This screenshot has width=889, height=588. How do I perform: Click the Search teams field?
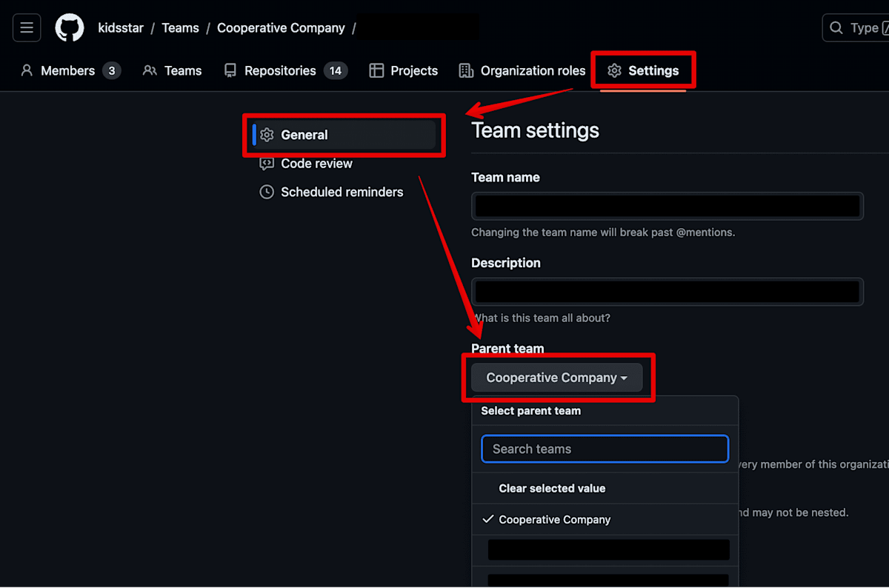pos(605,449)
